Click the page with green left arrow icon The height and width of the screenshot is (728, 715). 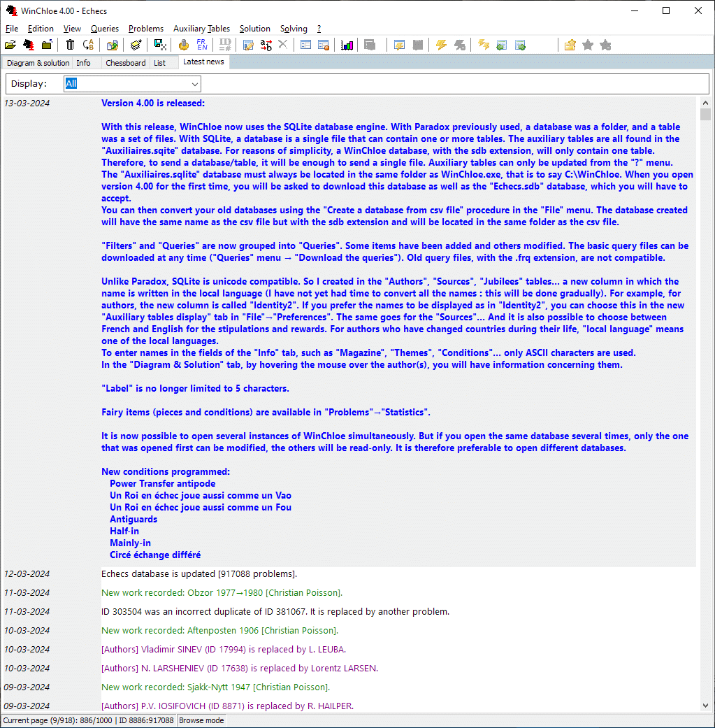[x=502, y=45]
